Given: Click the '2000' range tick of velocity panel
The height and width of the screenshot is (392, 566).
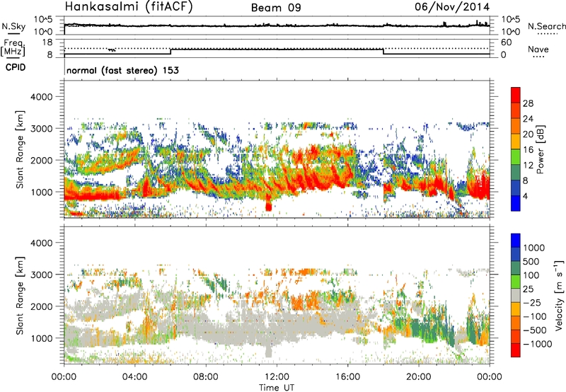Looking at the screenshot, I should pyautogui.click(x=42, y=306).
